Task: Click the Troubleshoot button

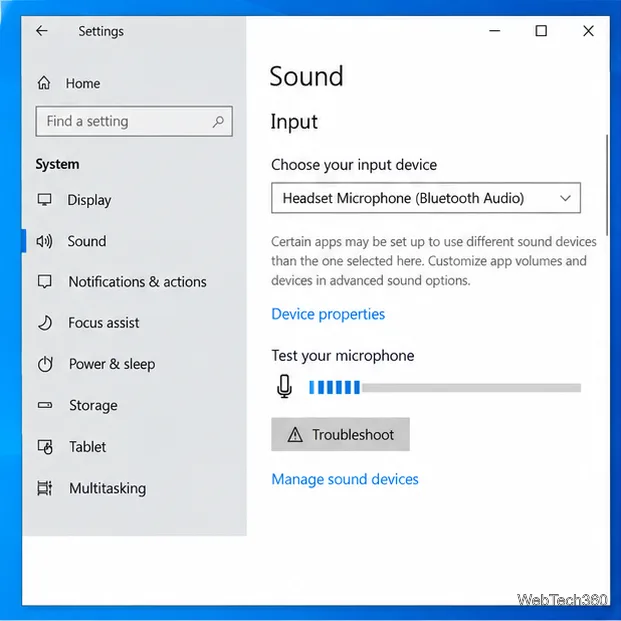Action: [x=340, y=434]
